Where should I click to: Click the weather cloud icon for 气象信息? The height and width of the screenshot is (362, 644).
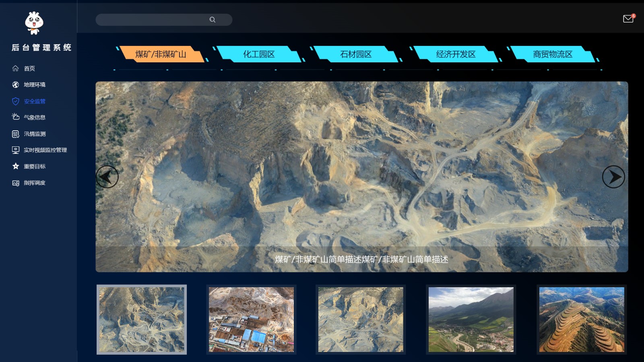(16, 117)
